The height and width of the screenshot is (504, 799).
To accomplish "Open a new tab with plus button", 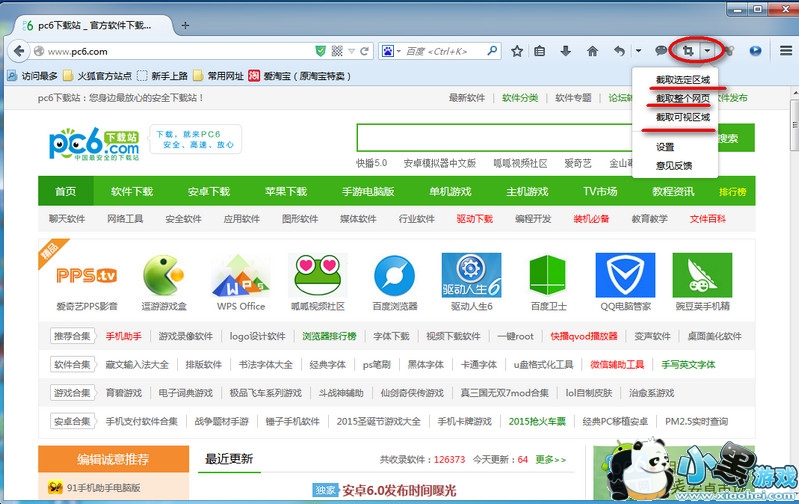I will pyautogui.click(x=185, y=25).
